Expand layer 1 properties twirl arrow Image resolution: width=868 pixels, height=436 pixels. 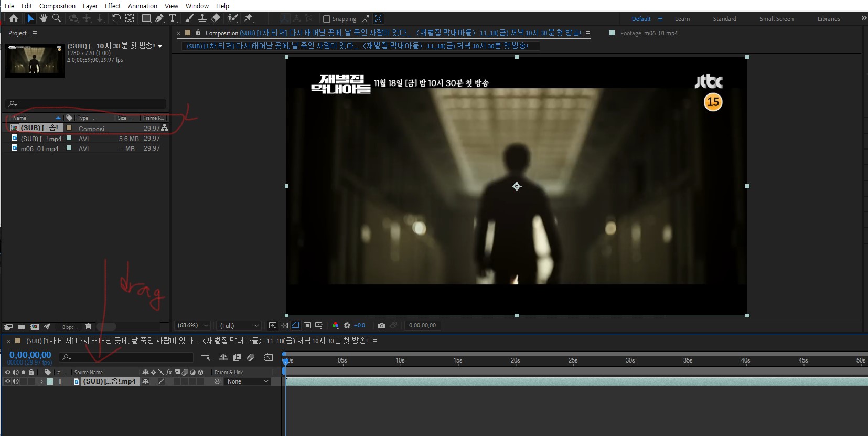(41, 381)
